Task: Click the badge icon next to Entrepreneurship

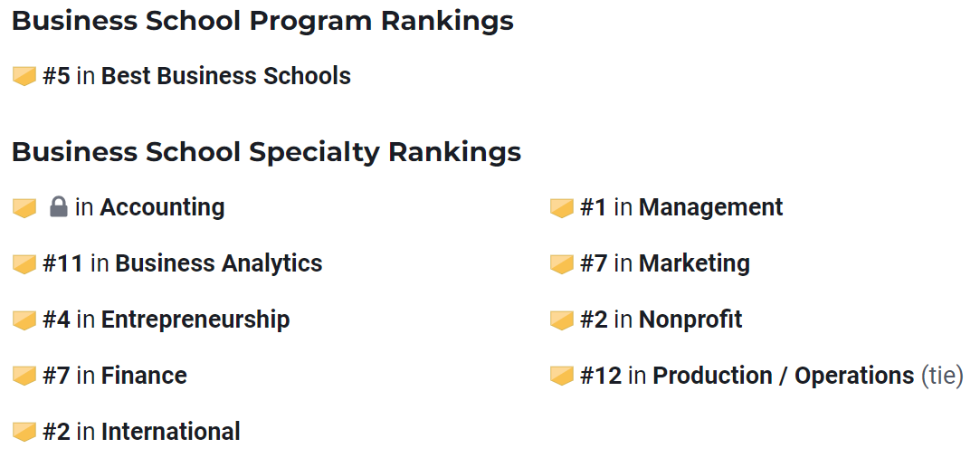Action: click(x=24, y=320)
